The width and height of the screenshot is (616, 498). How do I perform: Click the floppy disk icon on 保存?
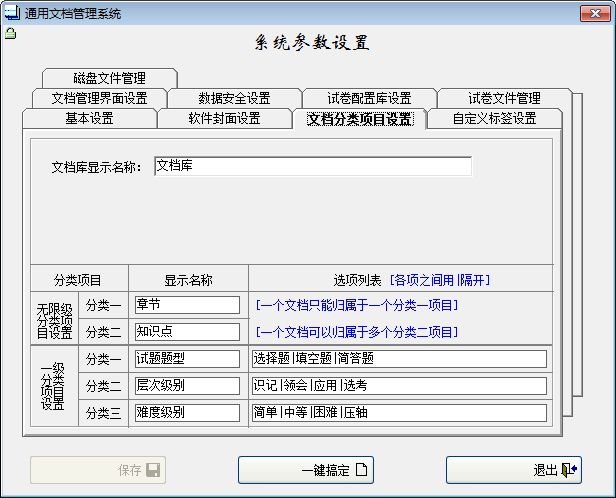click(153, 470)
